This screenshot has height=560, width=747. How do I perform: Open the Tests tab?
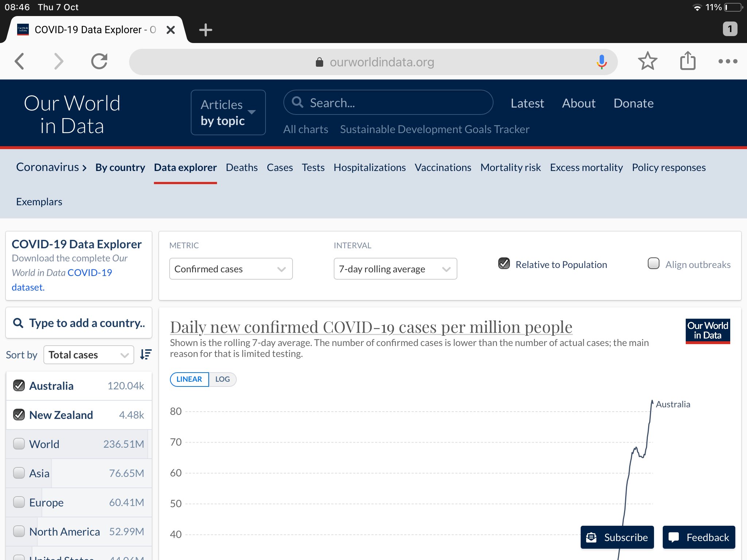[x=313, y=167]
